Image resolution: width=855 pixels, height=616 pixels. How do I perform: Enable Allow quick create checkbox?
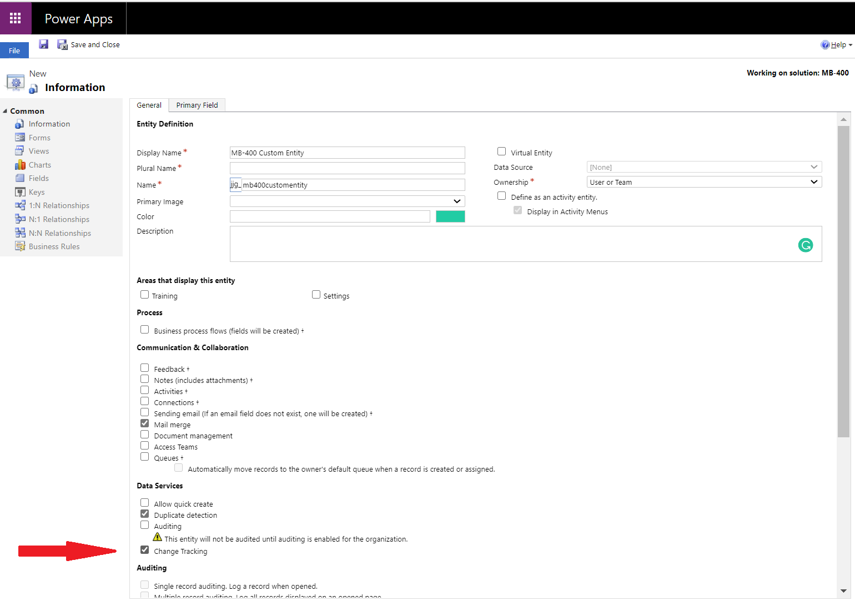(x=145, y=502)
